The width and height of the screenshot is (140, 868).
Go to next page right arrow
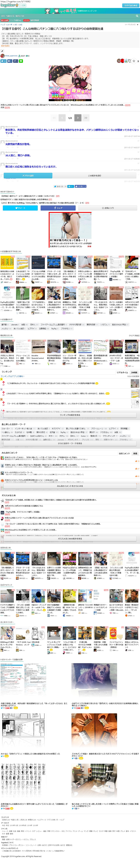pyautogui.click(x=78, y=118)
